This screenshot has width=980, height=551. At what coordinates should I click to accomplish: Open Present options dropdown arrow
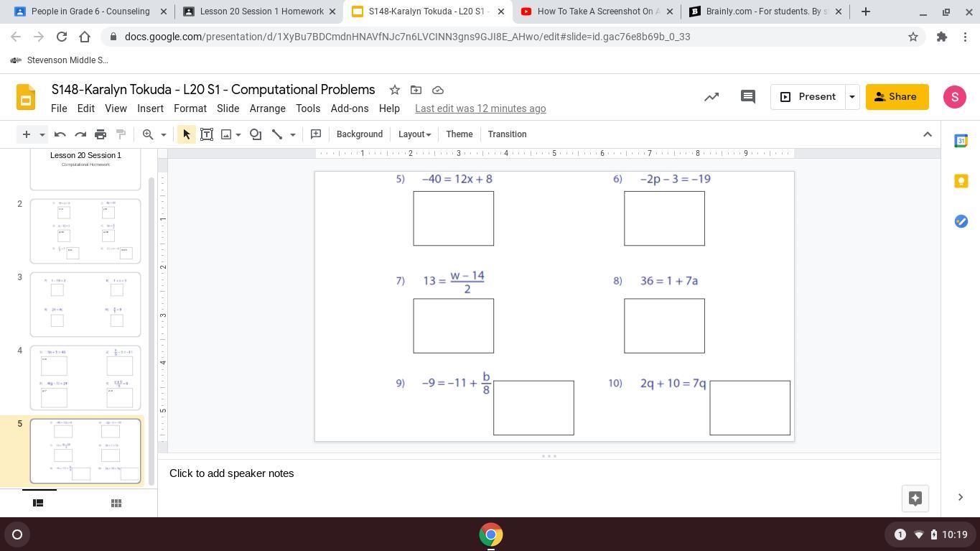(852, 97)
